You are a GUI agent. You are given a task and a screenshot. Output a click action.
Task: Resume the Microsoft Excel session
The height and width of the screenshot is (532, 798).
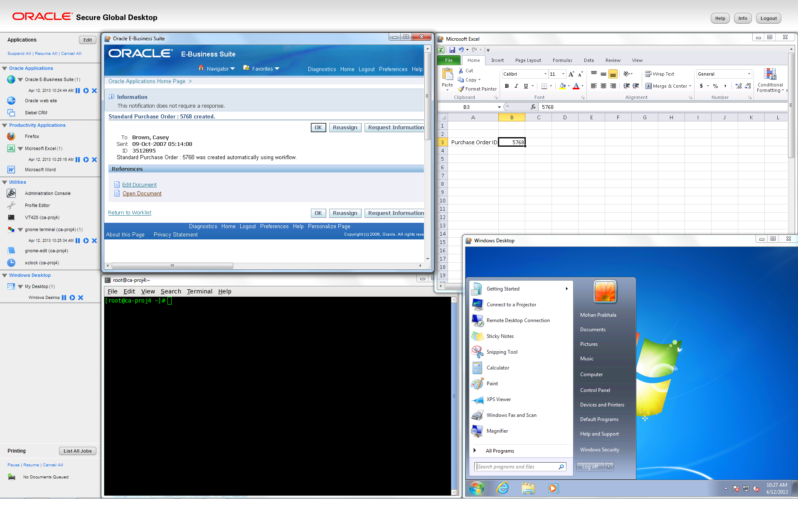(x=86, y=160)
